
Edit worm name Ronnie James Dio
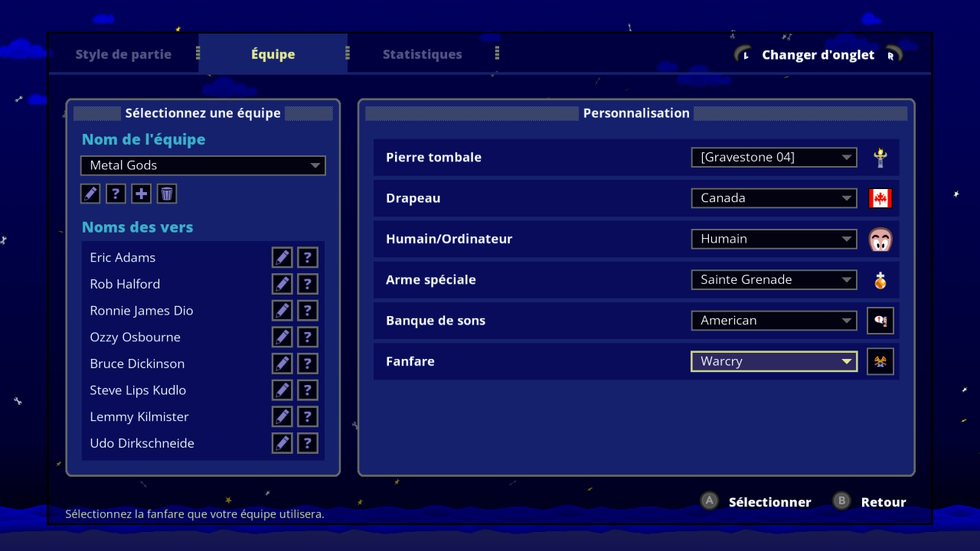click(x=283, y=310)
